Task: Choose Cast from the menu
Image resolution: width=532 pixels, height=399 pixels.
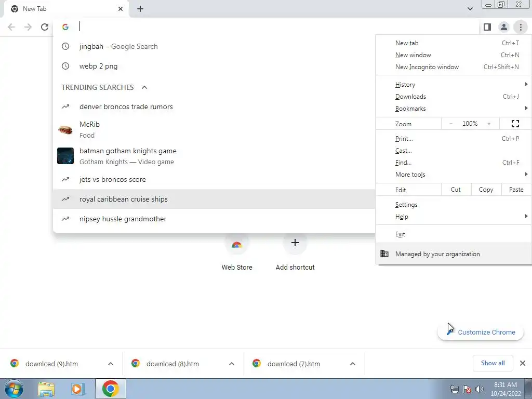Action: tap(454, 151)
